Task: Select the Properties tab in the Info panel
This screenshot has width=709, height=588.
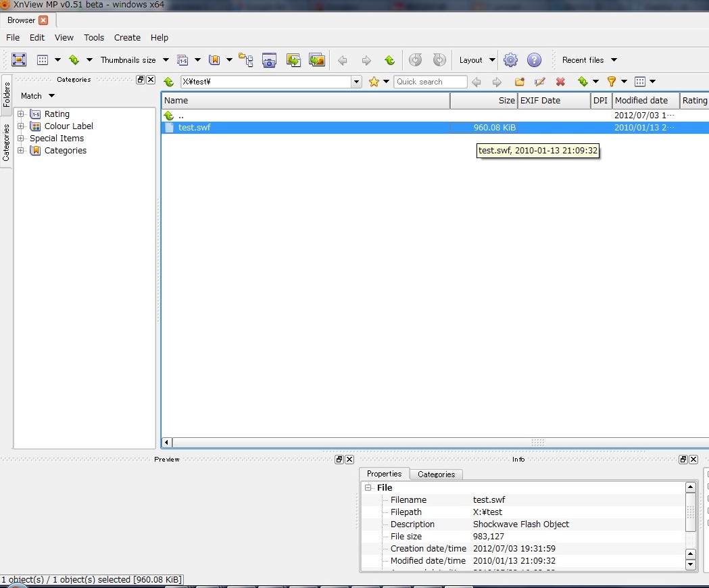Action: (x=385, y=474)
